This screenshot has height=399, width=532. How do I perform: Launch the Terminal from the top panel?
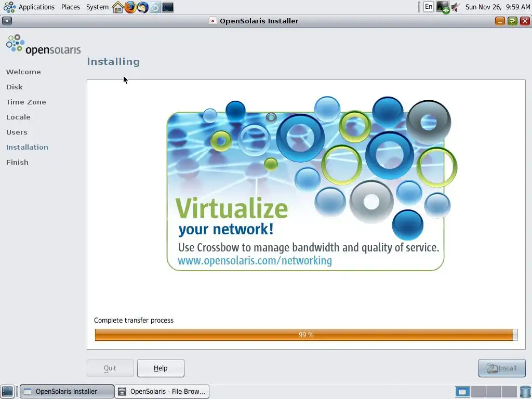pos(168,7)
